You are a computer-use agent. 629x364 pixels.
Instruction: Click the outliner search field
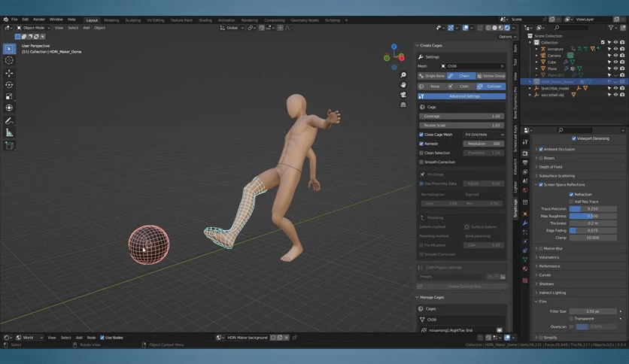(x=570, y=28)
